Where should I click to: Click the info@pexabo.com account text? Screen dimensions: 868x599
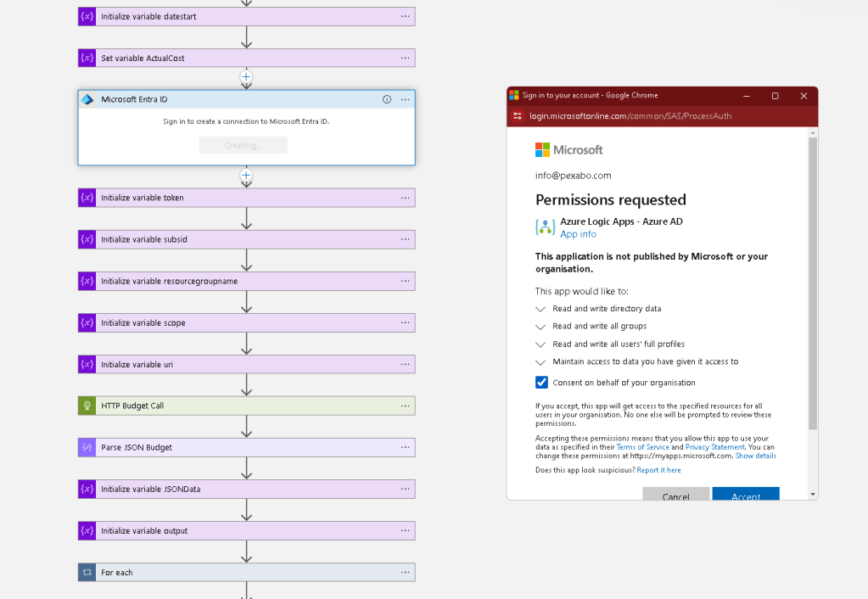573,176
